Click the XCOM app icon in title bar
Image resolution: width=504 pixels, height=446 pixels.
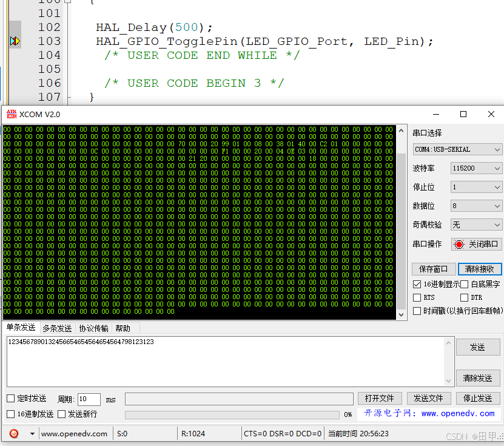(12, 114)
